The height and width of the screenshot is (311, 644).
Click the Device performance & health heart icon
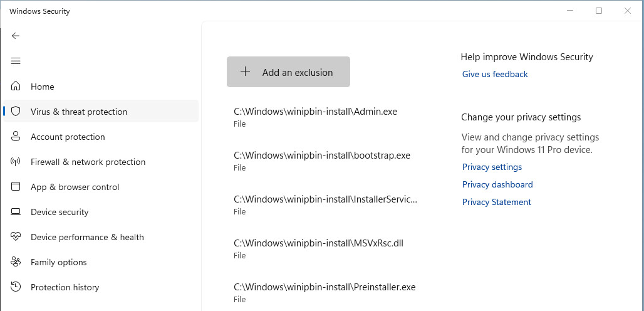16,237
